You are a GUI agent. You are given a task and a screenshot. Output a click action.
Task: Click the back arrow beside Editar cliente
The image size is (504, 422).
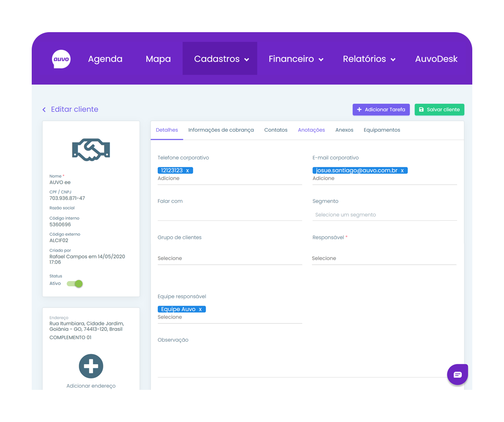click(x=44, y=110)
